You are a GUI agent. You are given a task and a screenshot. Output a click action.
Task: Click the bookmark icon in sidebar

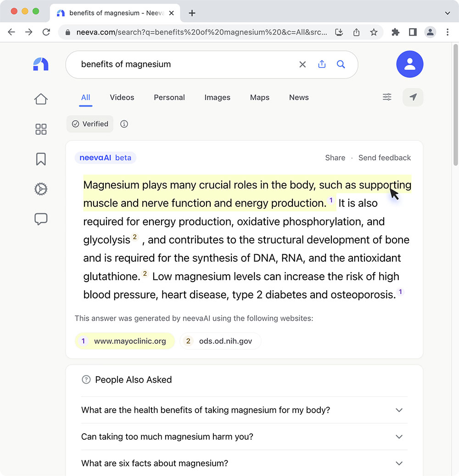(41, 159)
